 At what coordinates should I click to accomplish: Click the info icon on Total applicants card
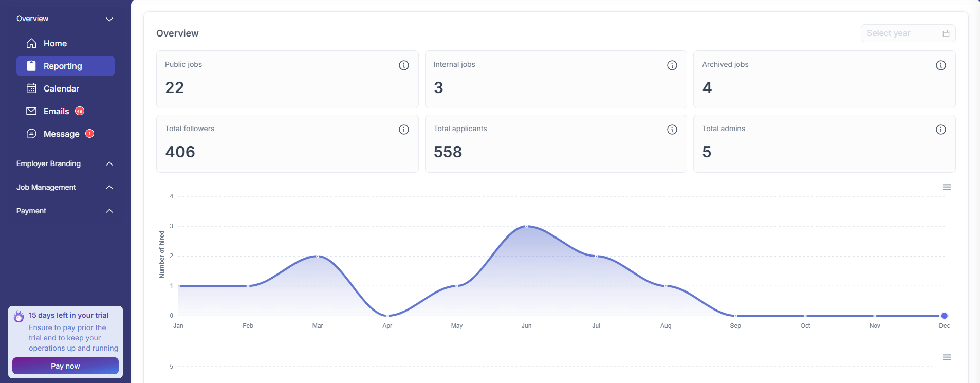672,130
